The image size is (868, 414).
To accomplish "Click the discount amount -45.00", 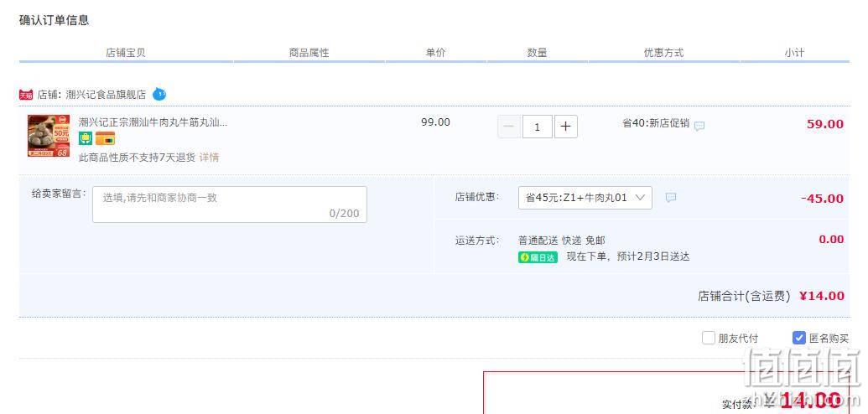I will pyautogui.click(x=822, y=198).
